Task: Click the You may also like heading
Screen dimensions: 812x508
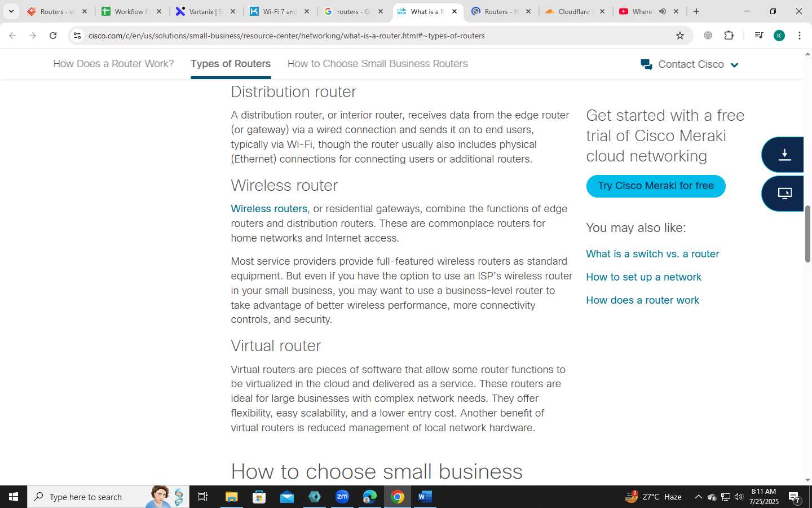Action: tap(636, 227)
